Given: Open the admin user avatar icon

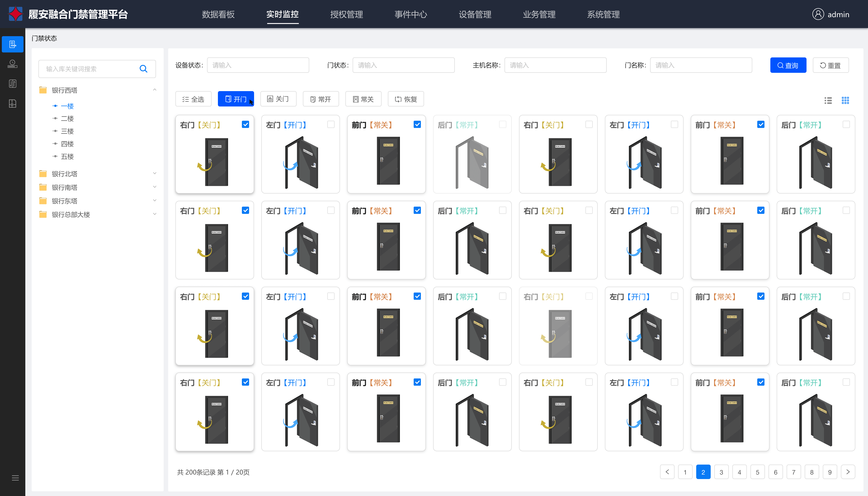Looking at the screenshot, I should coord(818,14).
